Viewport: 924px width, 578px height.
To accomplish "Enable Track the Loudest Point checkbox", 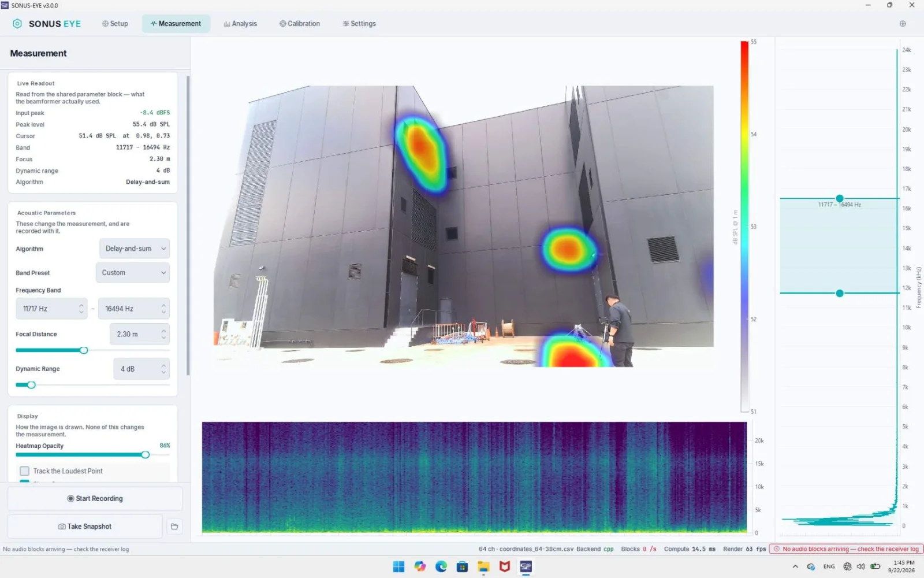I will [x=24, y=471].
